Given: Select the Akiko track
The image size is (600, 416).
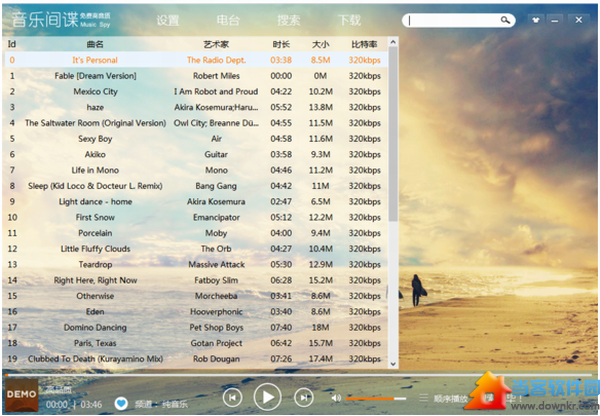Looking at the screenshot, I should pos(95,154).
